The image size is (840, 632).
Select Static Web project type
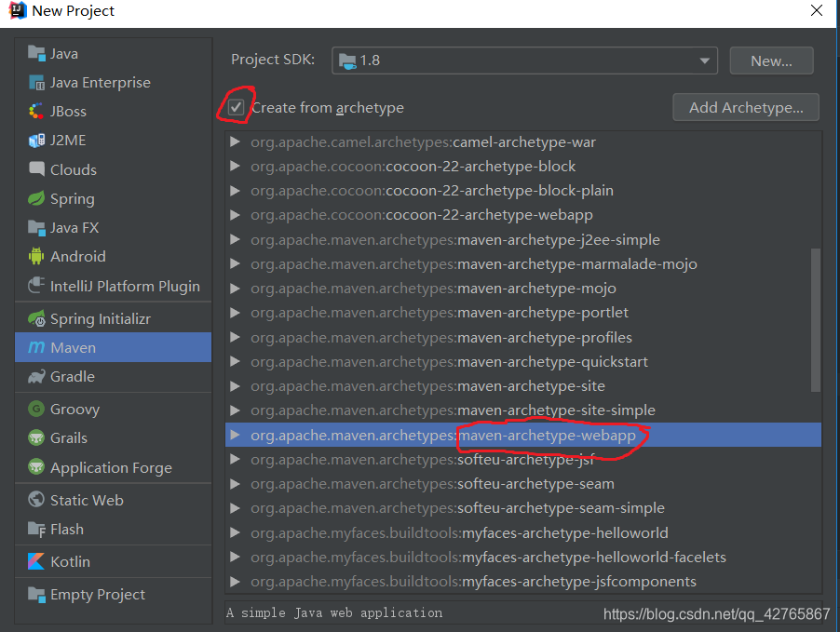click(x=114, y=500)
